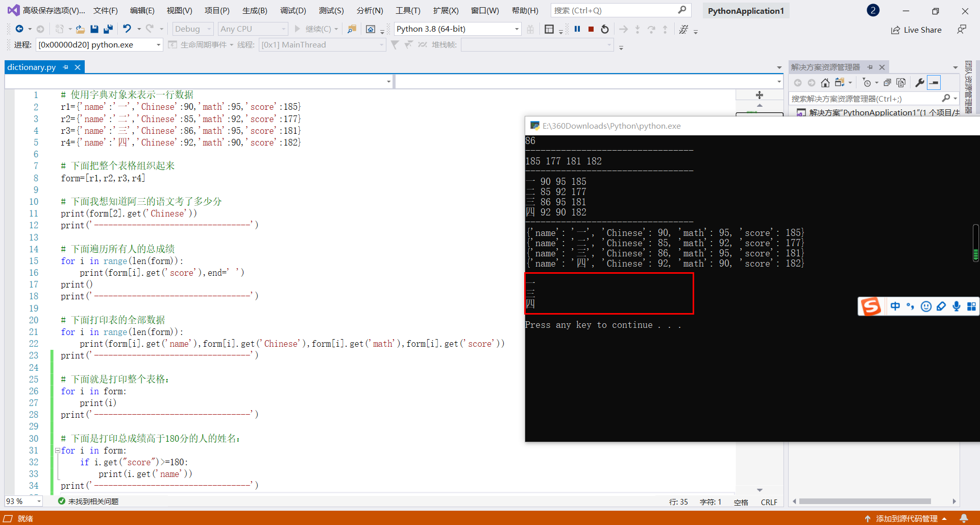Click the notification bell in status bar

tap(964, 518)
